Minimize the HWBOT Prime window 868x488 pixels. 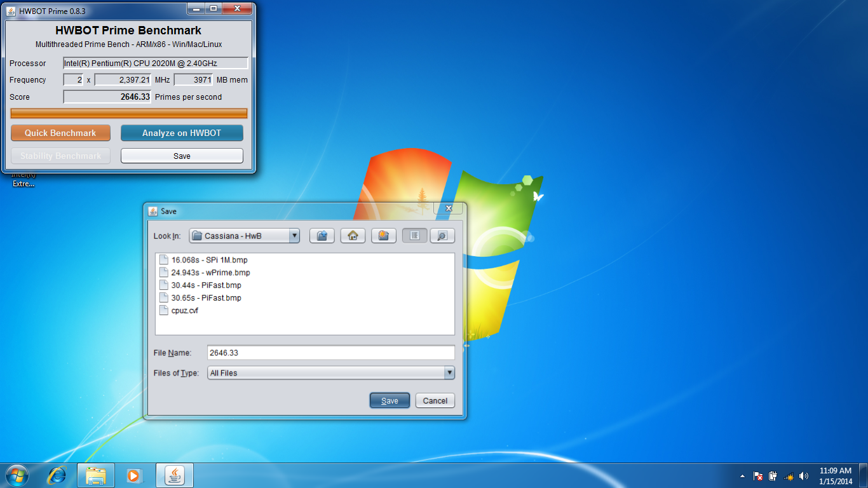coord(196,8)
